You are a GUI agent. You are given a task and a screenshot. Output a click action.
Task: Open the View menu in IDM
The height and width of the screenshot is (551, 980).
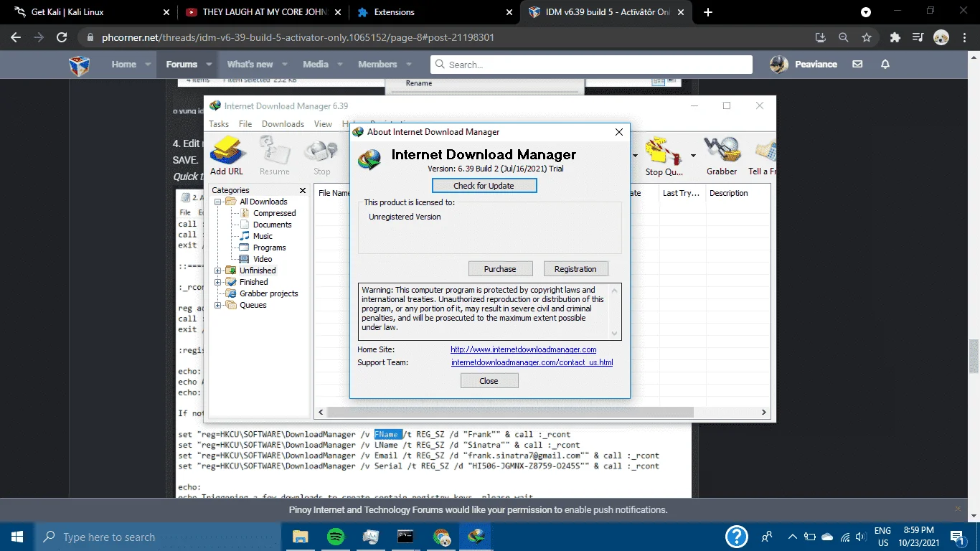click(323, 124)
